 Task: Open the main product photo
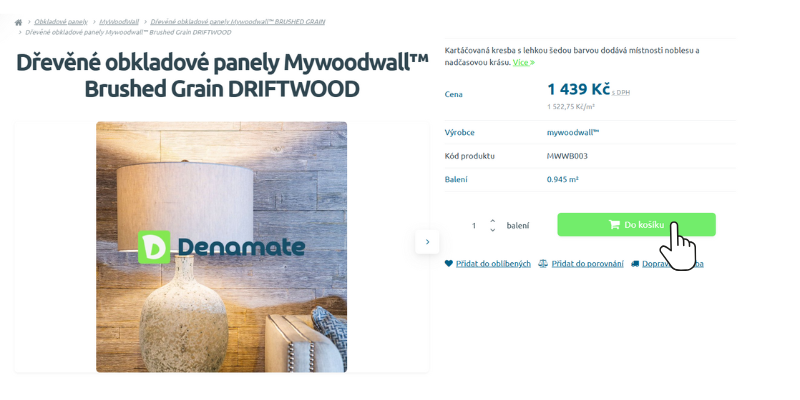click(221, 247)
